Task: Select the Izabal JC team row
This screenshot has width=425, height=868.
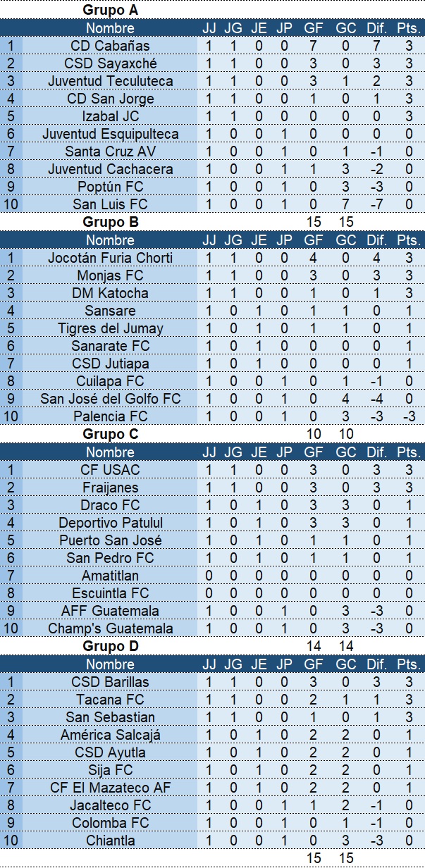Action: coord(110,116)
